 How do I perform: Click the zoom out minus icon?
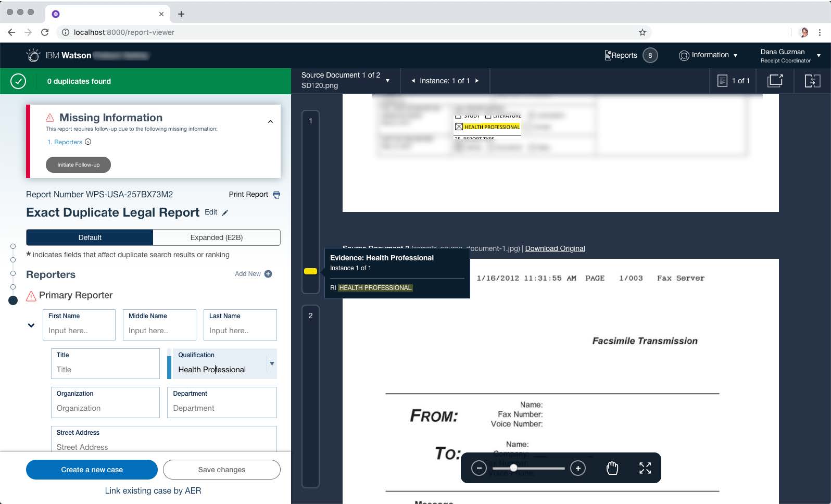point(479,468)
